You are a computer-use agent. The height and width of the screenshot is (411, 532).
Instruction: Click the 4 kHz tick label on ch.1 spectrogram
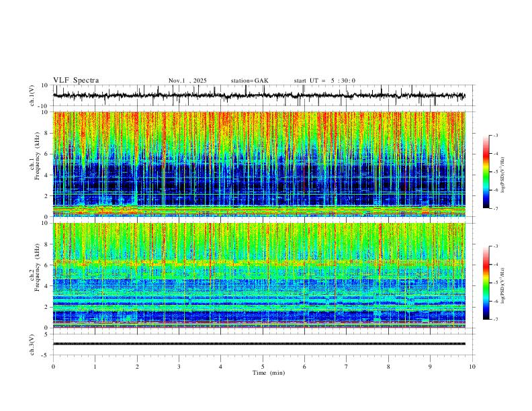tap(46, 175)
